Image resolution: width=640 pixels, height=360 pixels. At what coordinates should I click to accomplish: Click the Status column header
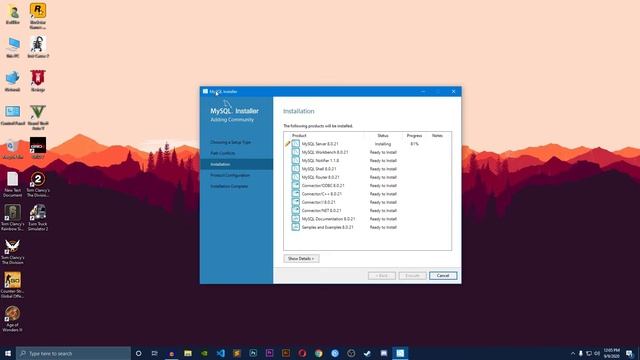383,136
